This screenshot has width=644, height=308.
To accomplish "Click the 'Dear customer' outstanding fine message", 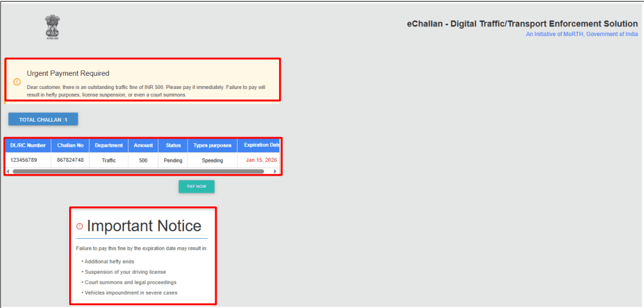I will [147, 91].
